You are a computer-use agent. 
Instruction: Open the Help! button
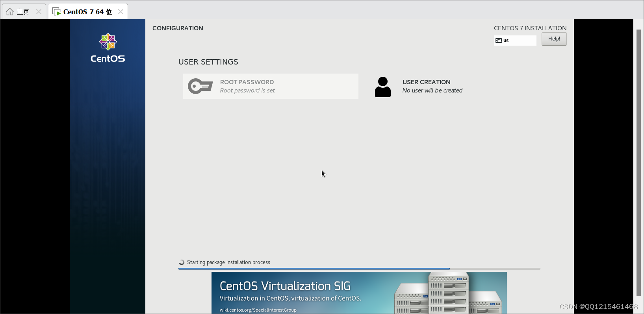[x=554, y=39]
